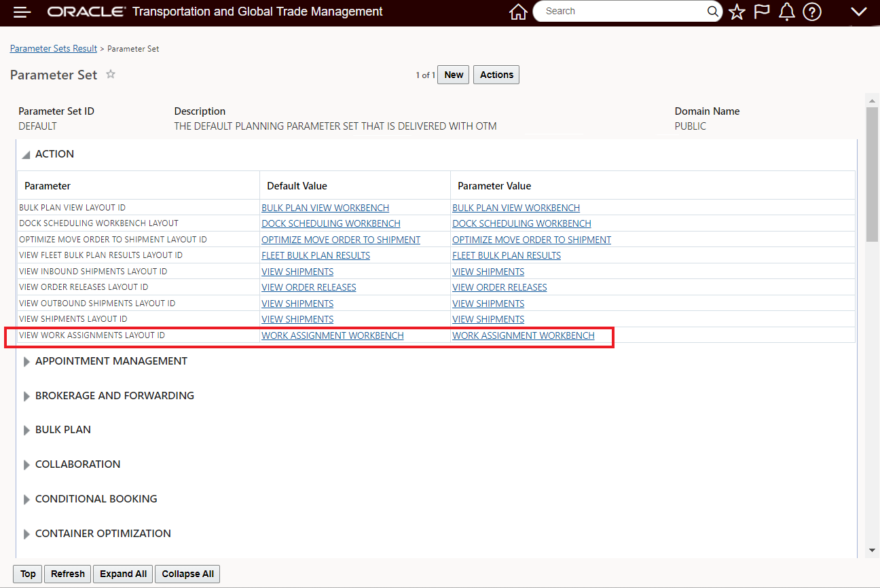Mark Parameter Set as favorite star
Screen dimensions: 880x588
[x=111, y=74]
